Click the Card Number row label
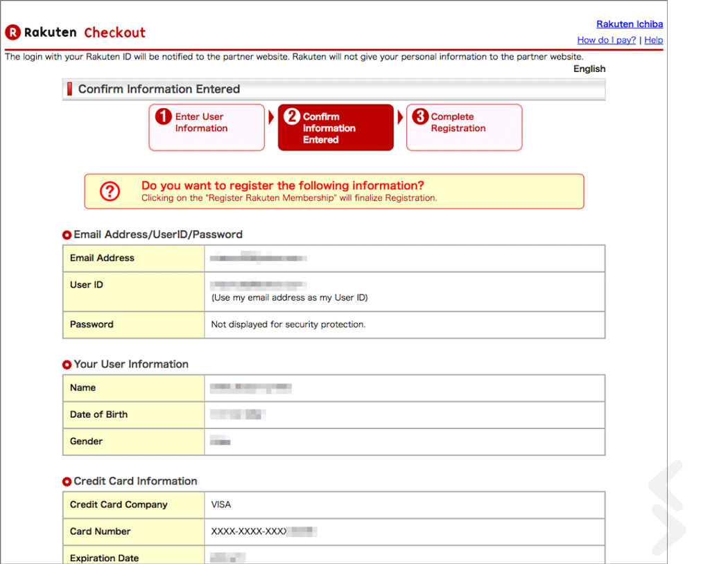Screen dimensions: 728x564 (100, 531)
